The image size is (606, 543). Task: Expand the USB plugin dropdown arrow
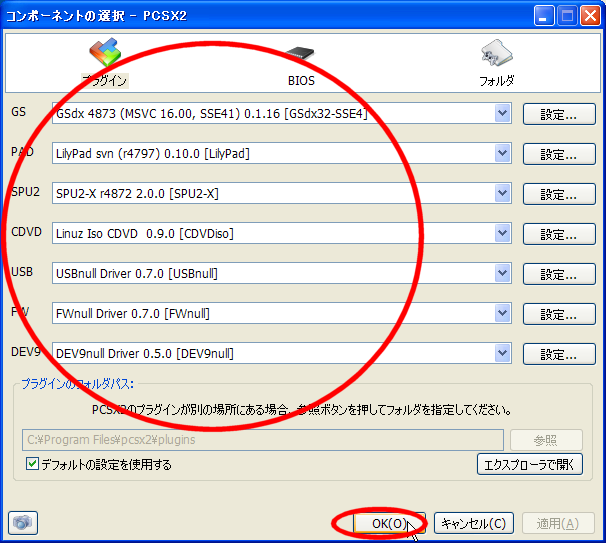(502, 273)
